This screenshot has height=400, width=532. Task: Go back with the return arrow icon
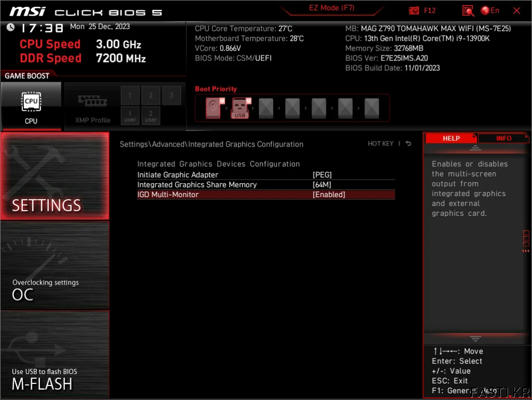tap(408, 144)
